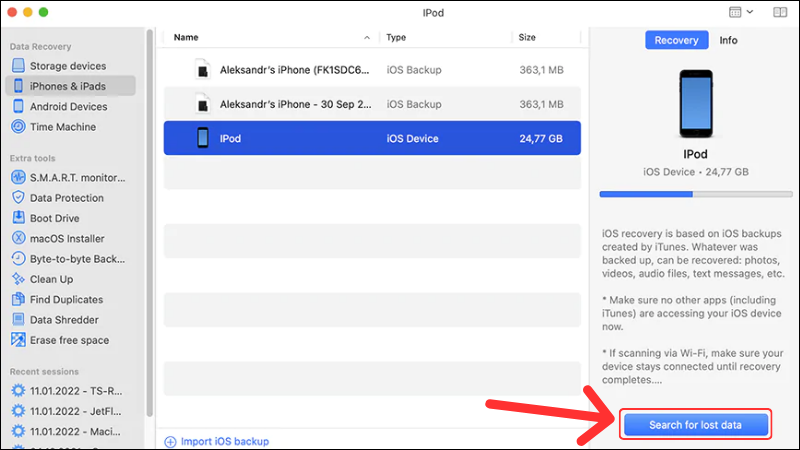Click the Import iOS backup link
The height and width of the screenshot is (450, 800).
pos(224,441)
